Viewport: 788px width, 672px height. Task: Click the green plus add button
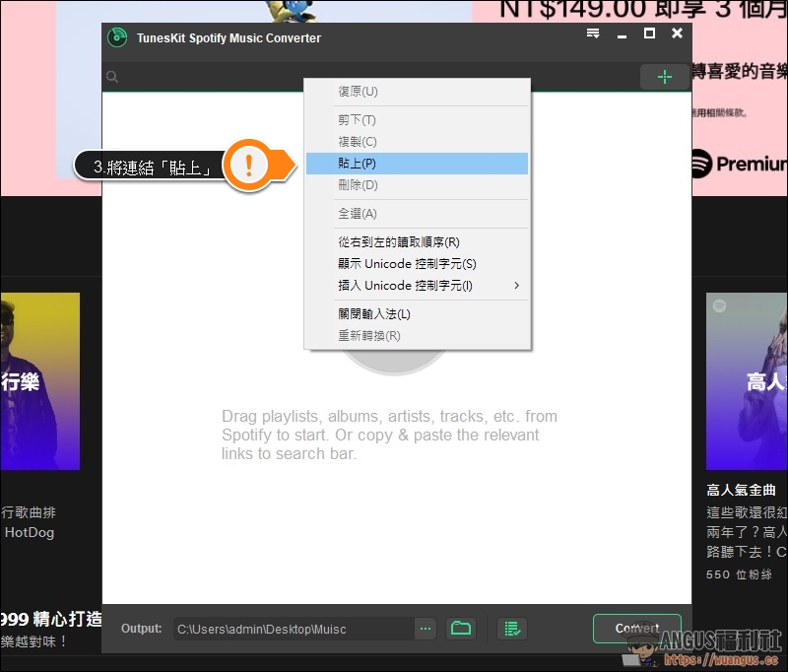click(665, 77)
